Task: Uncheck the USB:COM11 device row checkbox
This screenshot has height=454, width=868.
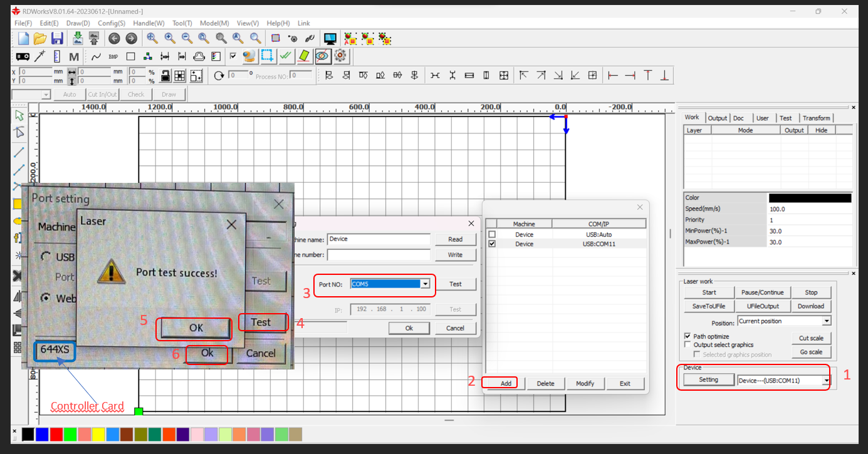Action: pyautogui.click(x=492, y=244)
